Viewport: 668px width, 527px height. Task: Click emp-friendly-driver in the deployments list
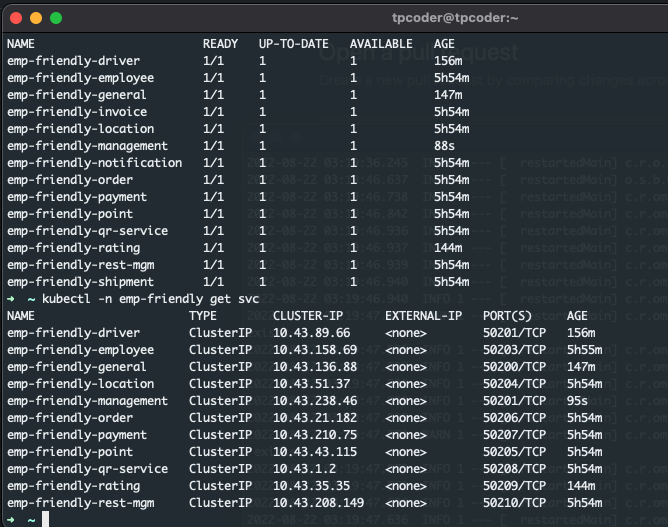coord(73,61)
